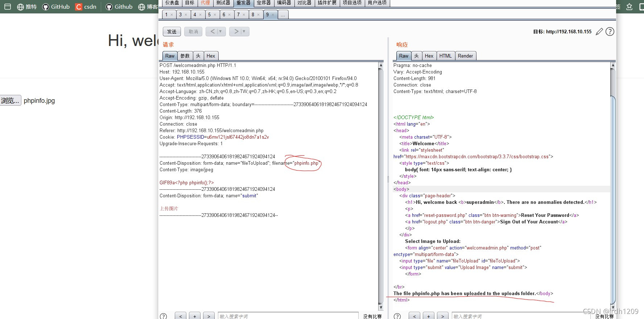Close Repeater tab 1 via its x

pyautogui.click(x=172, y=15)
